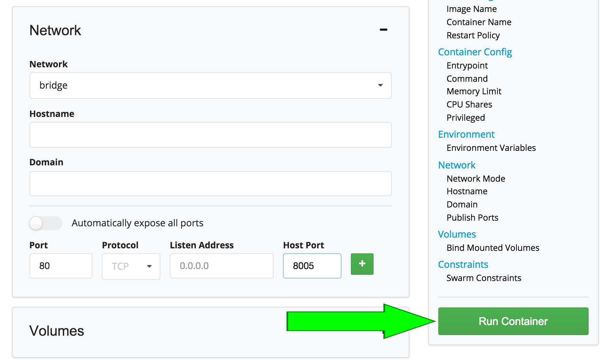Select the Host Port 8005 field
Viewport: 615px width, 364px height.
pos(312,266)
